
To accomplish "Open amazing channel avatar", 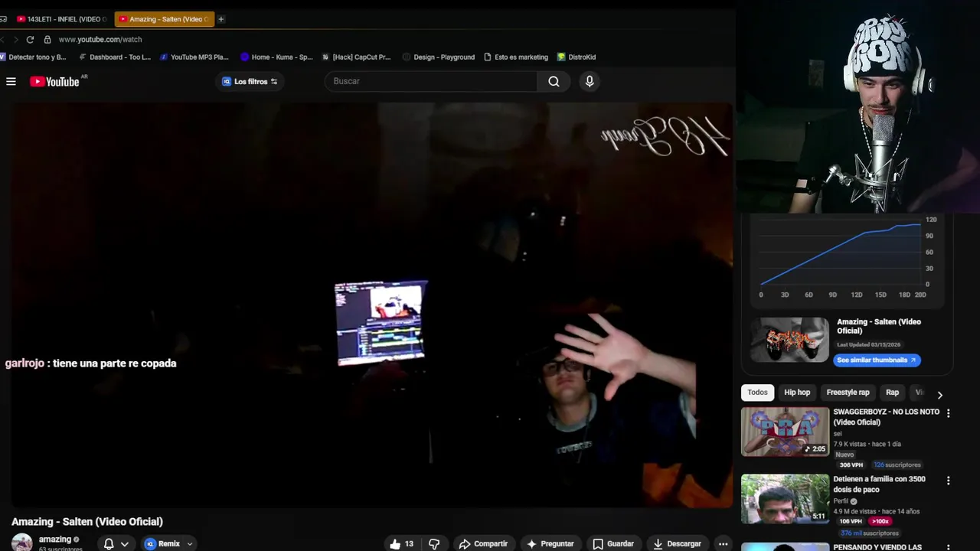I will point(21,543).
